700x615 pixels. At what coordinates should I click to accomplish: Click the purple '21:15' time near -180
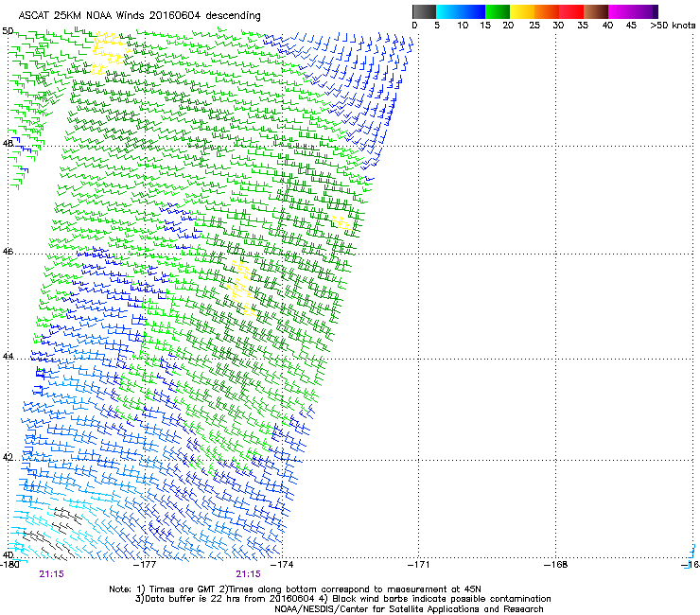click(x=51, y=574)
